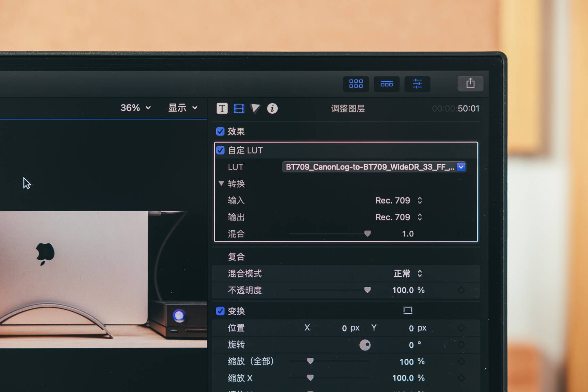Uncheck the 自定 LUT effect
The height and width of the screenshot is (392, 588).
coord(220,150)
